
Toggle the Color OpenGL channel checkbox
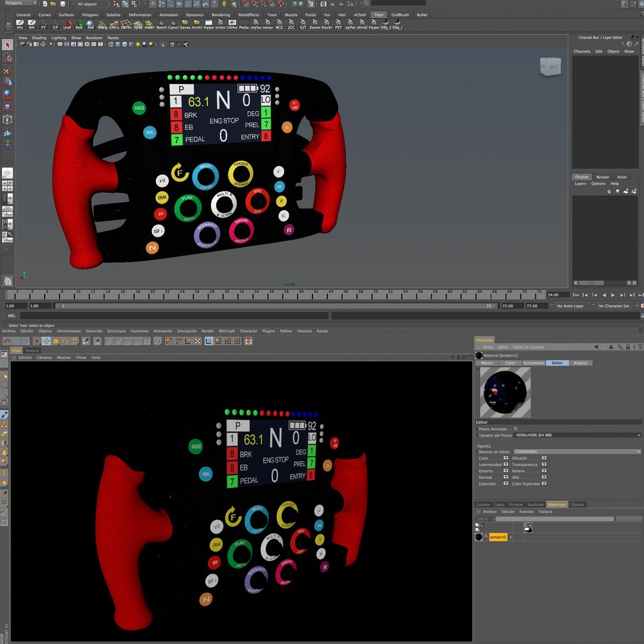(x=506, y=458)
